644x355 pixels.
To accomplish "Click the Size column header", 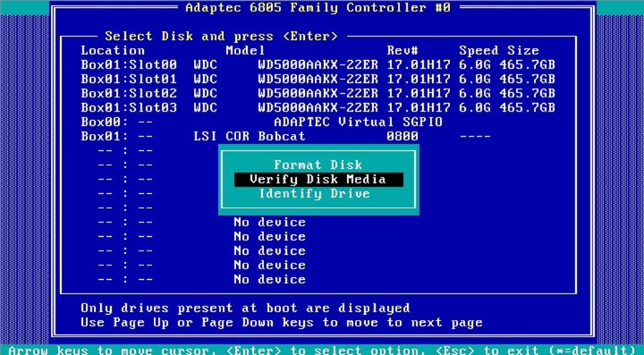I will [525, 51].
